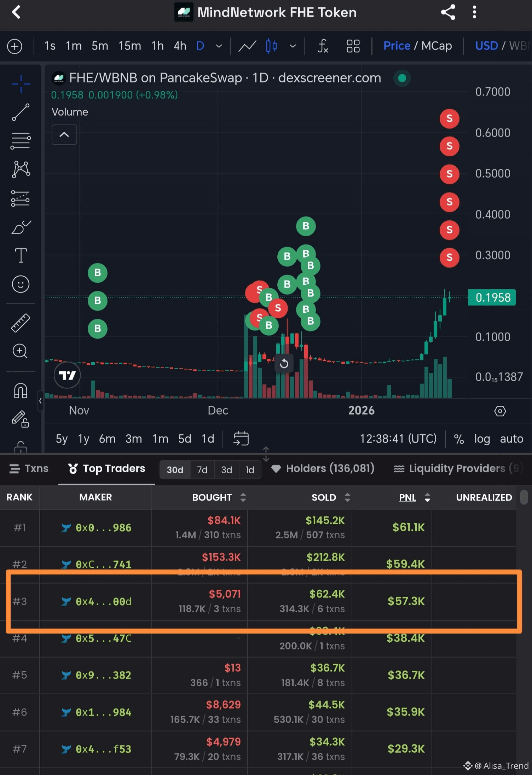Set chart range to 6m
Screen dimensions: 532x775
(x=107, y=439)
